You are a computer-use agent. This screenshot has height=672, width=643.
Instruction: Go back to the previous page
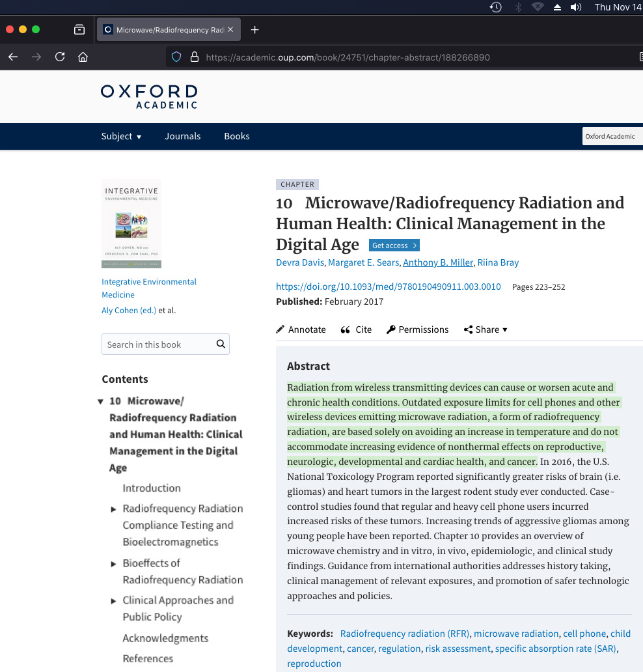click(13, 57)
